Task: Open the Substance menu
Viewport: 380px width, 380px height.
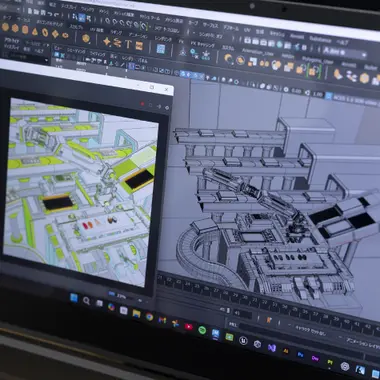Action: pyautogui.click(x=320, y=39)
